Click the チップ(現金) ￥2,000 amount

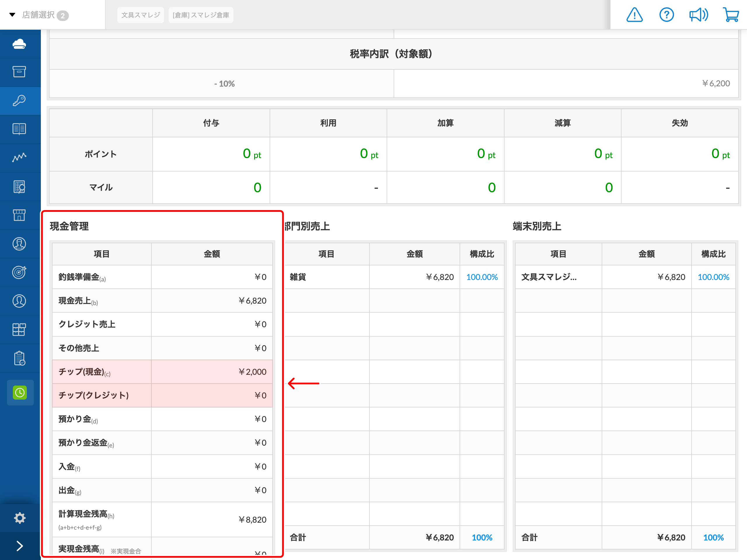pos(252,372)
